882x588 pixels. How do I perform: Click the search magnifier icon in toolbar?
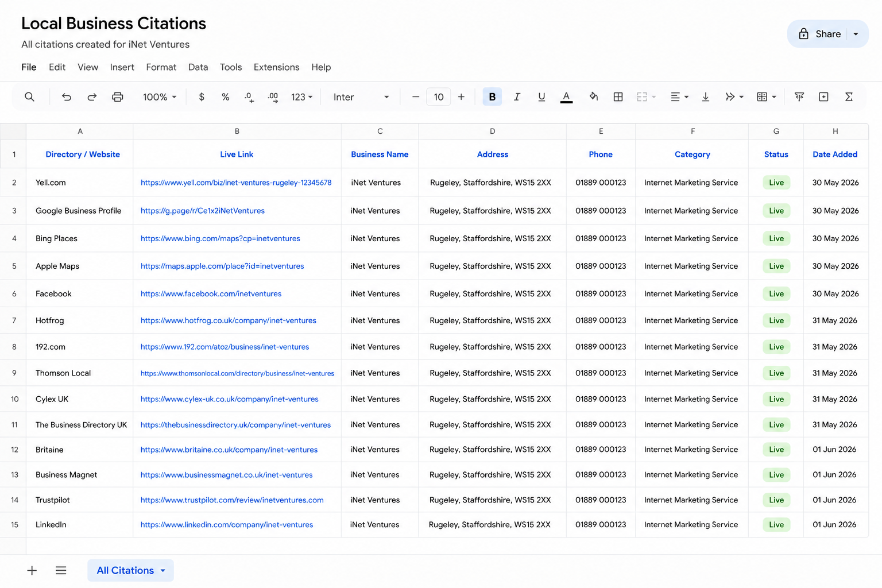29,97
